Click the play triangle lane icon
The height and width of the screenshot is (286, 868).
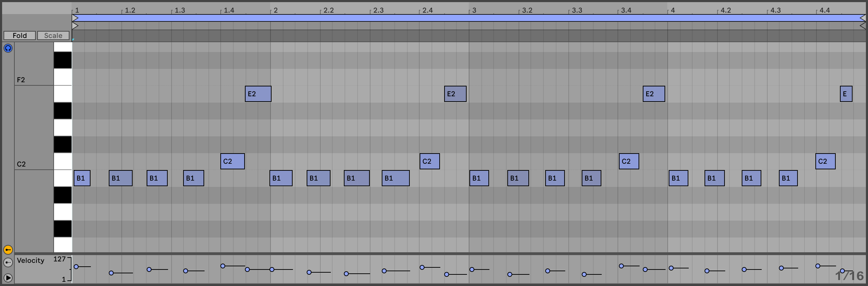coord(8,278)
